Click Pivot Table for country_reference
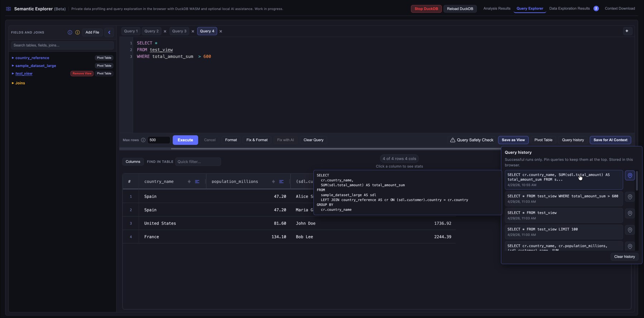The height and width of the screenshot is (318, 644). pos(104,58)
